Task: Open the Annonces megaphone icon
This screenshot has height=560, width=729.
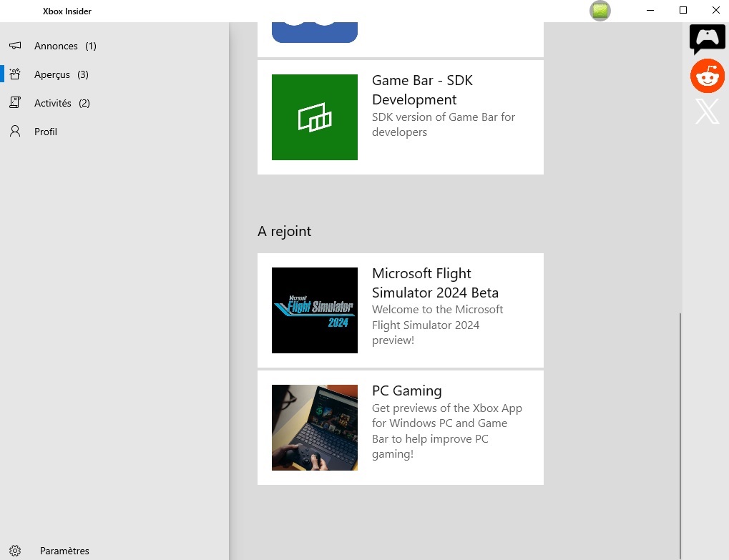Action: pyautogui.click(x=15, y=46)
